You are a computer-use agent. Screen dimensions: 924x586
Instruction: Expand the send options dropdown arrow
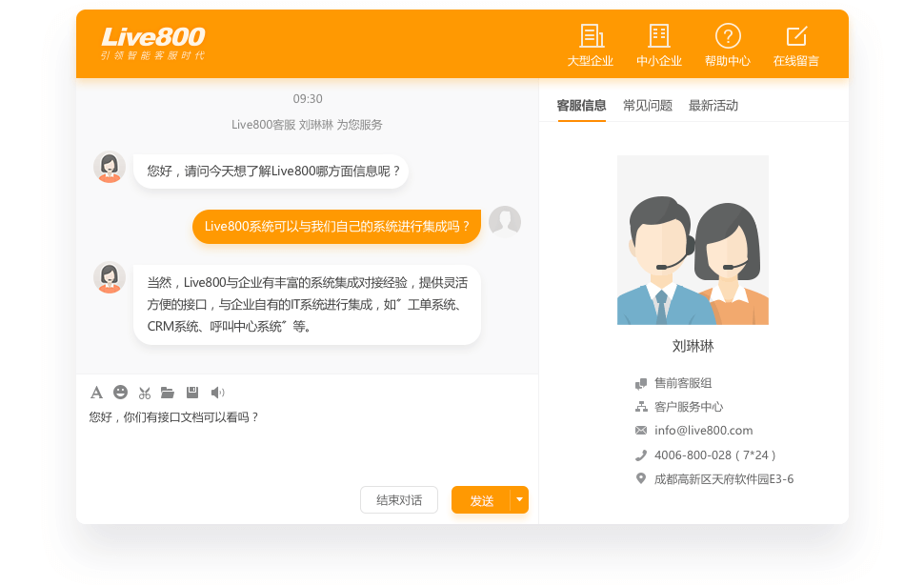coord(520,499)
